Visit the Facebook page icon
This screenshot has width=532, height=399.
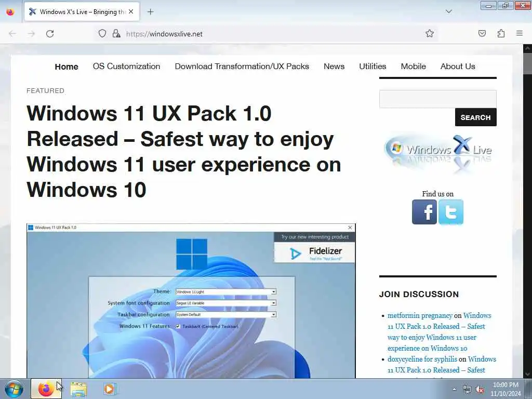point(424,212)
